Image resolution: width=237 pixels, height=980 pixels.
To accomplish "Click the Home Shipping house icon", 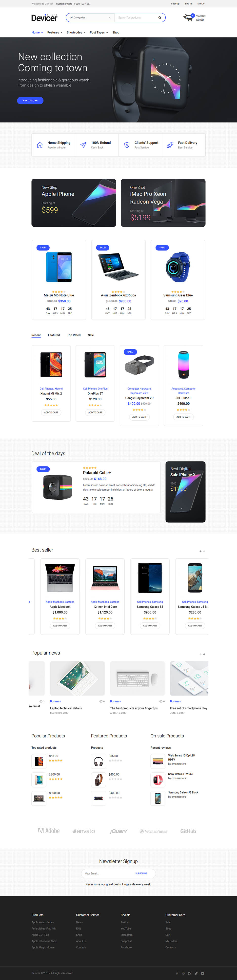I will coord(40,145).
